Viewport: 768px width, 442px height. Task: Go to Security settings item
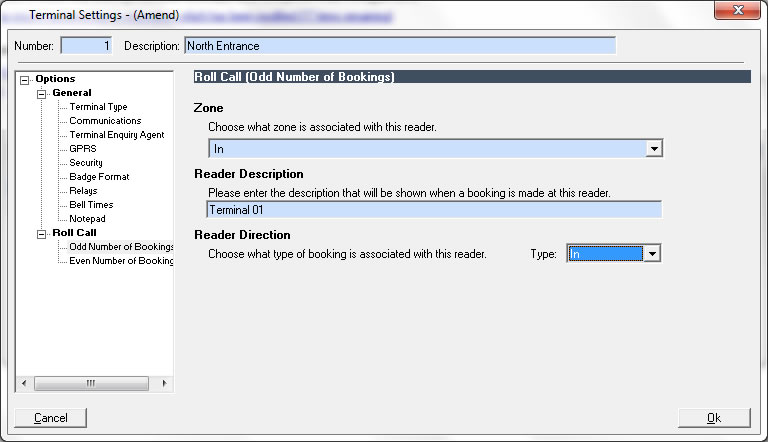coord(86,163)
